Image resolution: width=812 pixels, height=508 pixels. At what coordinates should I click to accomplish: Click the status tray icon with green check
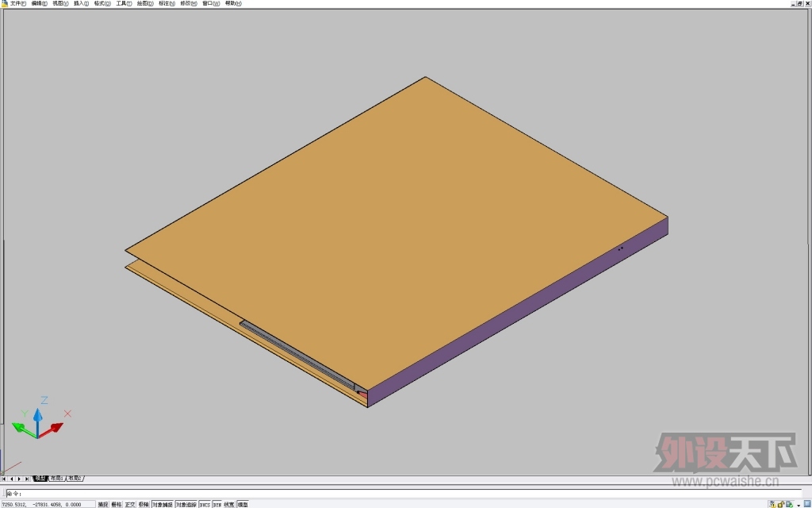click(790, 504)
